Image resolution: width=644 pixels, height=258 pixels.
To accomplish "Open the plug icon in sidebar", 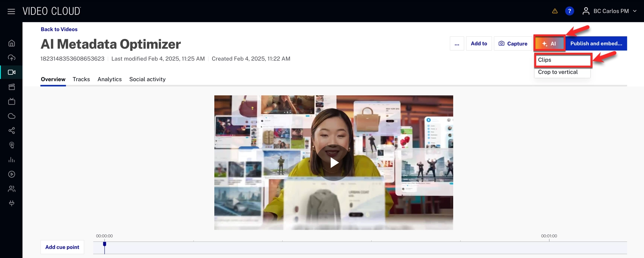I will 12,203.
